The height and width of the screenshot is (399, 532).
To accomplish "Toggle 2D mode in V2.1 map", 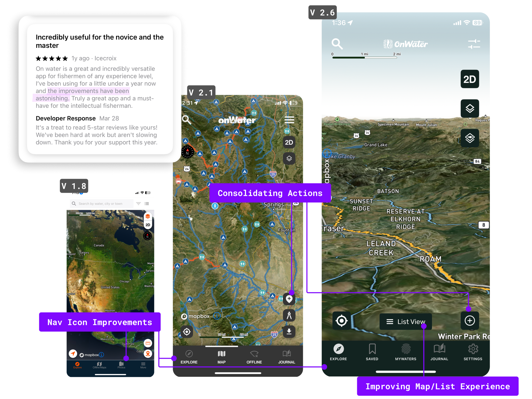I will 289,142.
